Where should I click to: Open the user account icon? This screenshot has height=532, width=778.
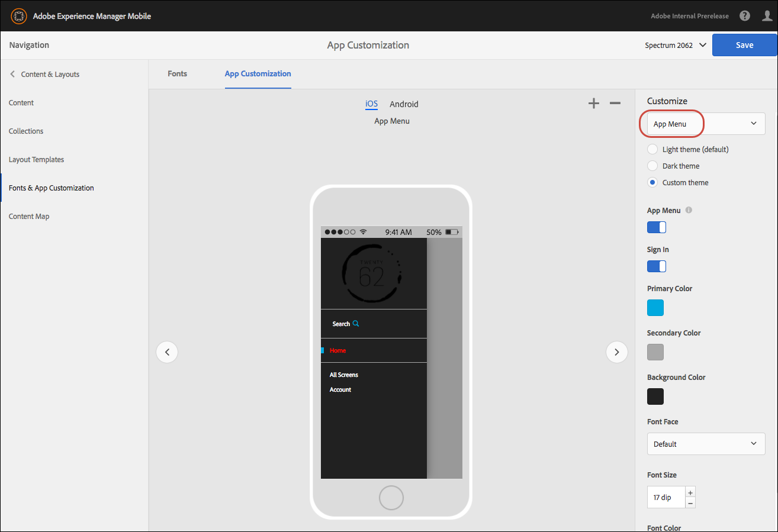(x=767, y=15)
